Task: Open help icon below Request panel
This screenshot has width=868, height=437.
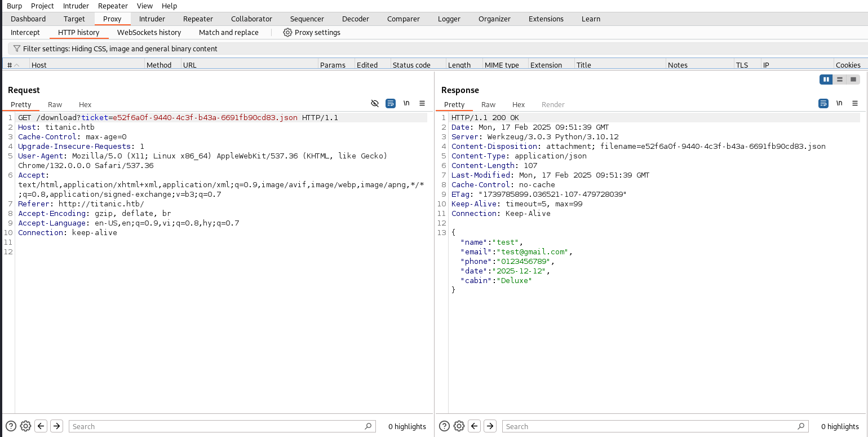Action: click(11, 426)
